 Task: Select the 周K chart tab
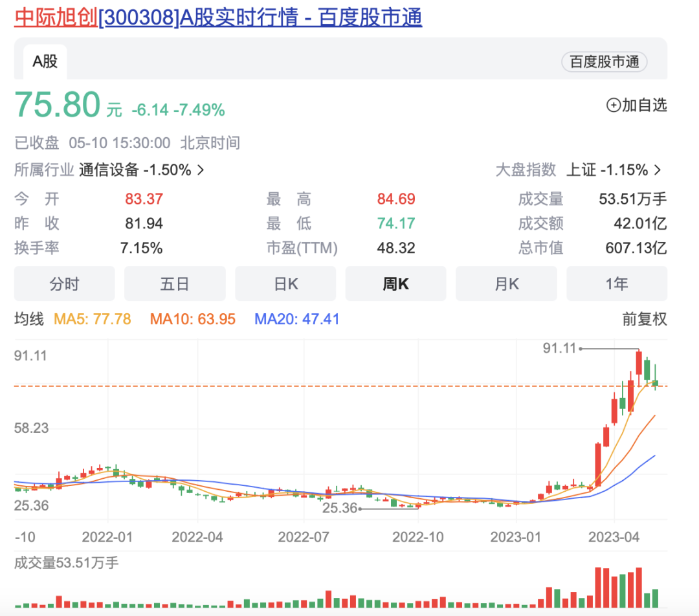point(396,283)
